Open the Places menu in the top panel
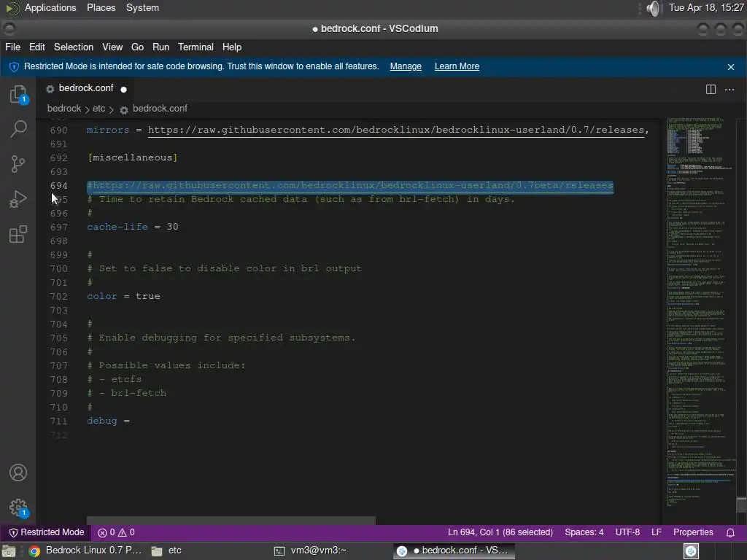 [x=101, y=8]
